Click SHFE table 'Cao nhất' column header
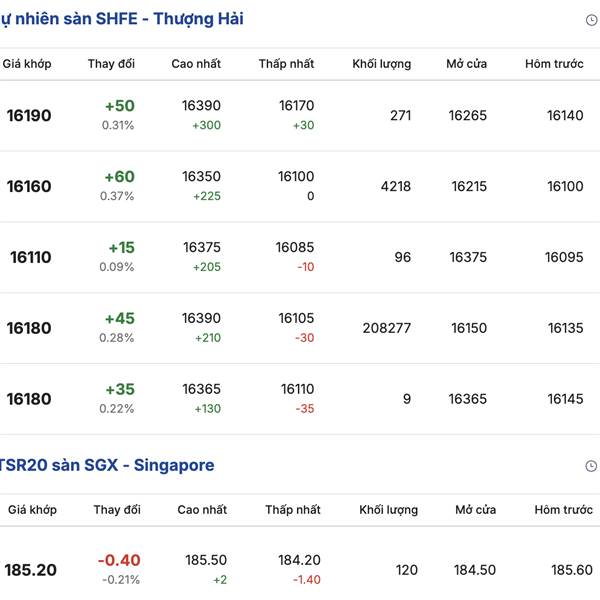This screenshot has height=600, width=600. [x=196, y=64]
